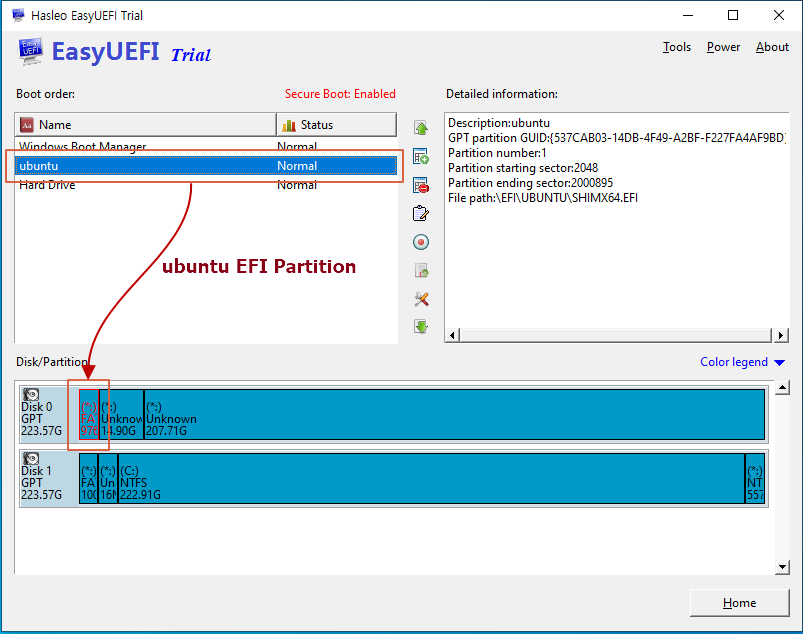Select Disk 1 FAT partition block
803x634 pixels.
click(89, 478)
